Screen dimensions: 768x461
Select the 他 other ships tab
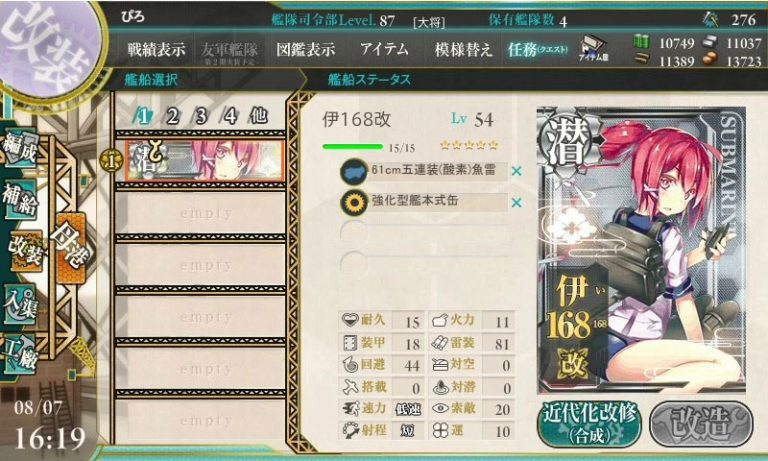tap(259, 116)
